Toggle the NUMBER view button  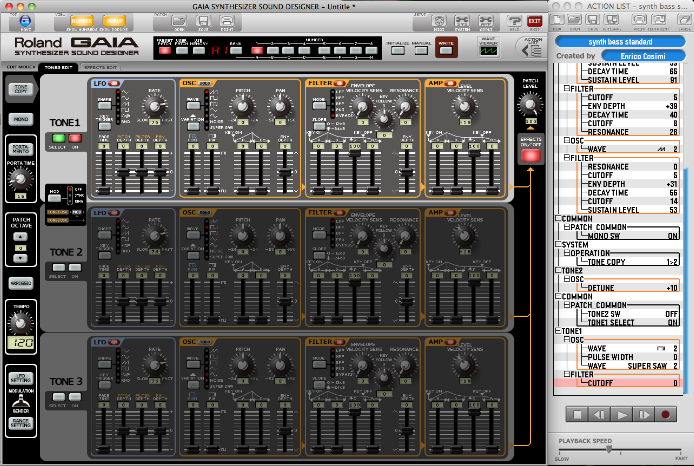(81, 21)
